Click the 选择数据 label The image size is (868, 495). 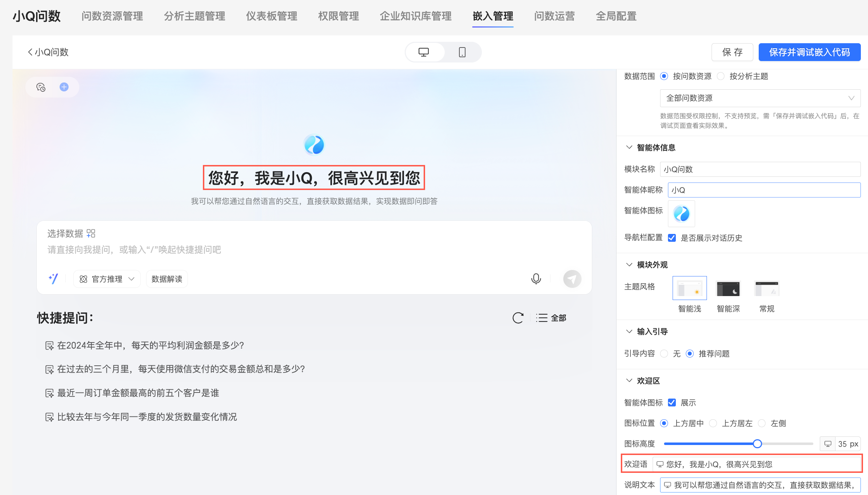click(x=65, y=234)
